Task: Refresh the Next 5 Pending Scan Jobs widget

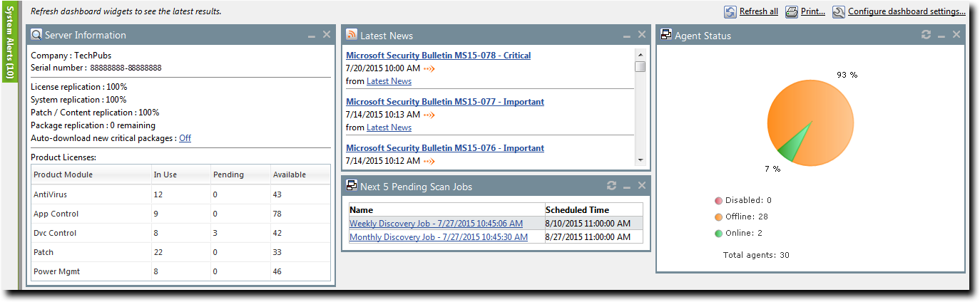Action: coord(611,186)
